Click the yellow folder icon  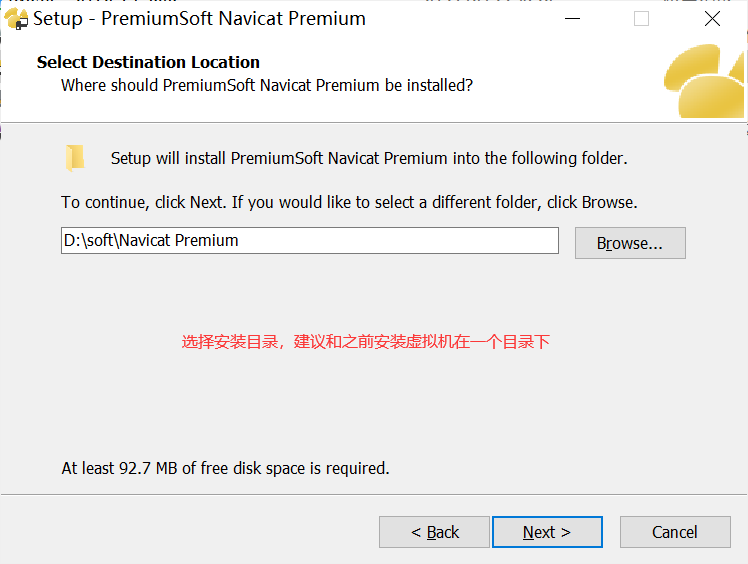click(x=75, y=158)
